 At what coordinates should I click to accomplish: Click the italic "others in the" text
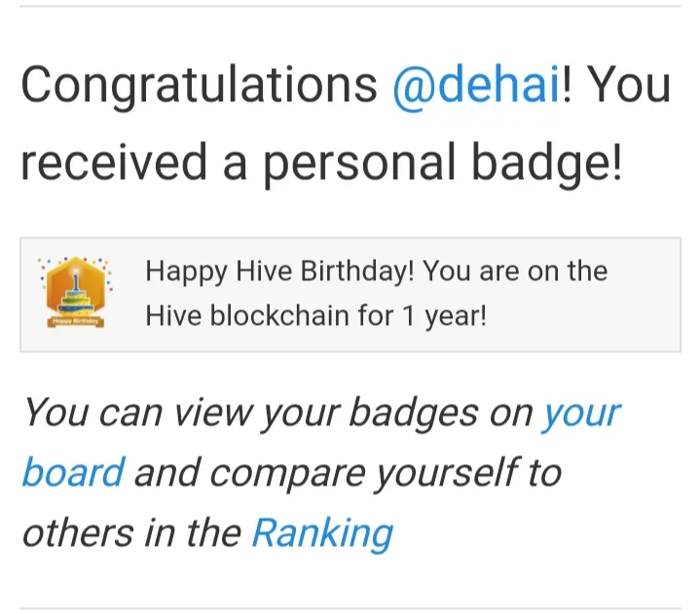click(132, 533)
